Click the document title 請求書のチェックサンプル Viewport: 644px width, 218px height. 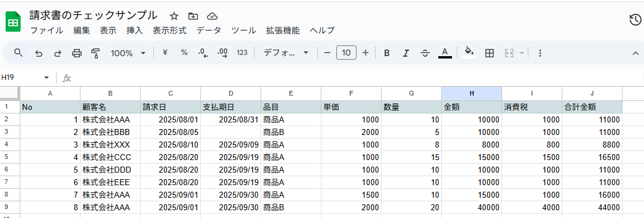(x=93, y=16)
